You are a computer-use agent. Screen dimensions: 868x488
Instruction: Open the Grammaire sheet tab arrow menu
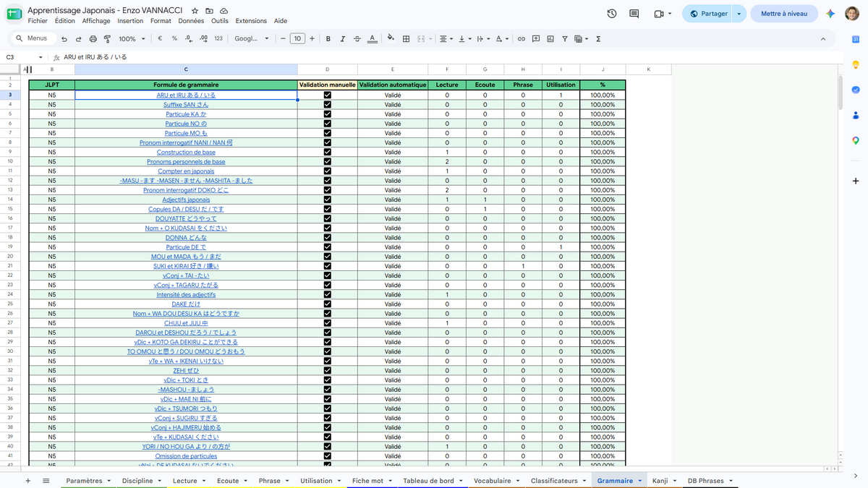click(640, 481)
